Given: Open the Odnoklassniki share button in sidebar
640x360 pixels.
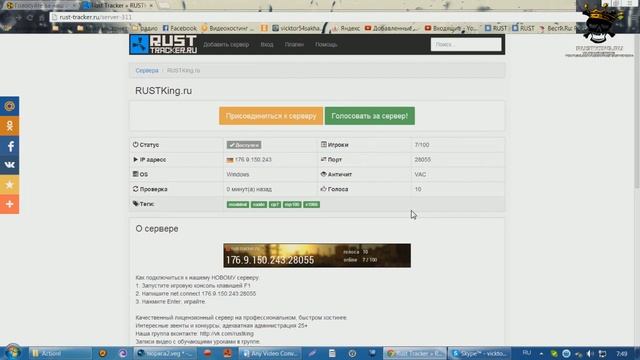Looking at the screenshot, I should [x=9, y=126].
